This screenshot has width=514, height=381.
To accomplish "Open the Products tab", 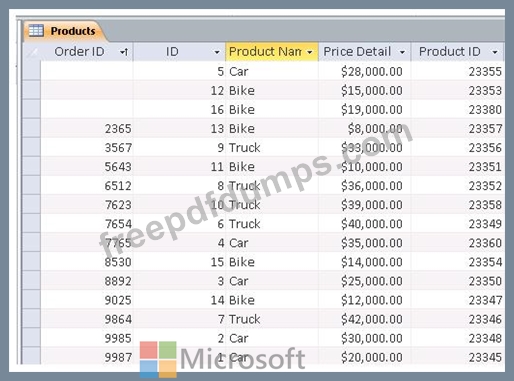I will pyautogui.click(x=64, y=31).
